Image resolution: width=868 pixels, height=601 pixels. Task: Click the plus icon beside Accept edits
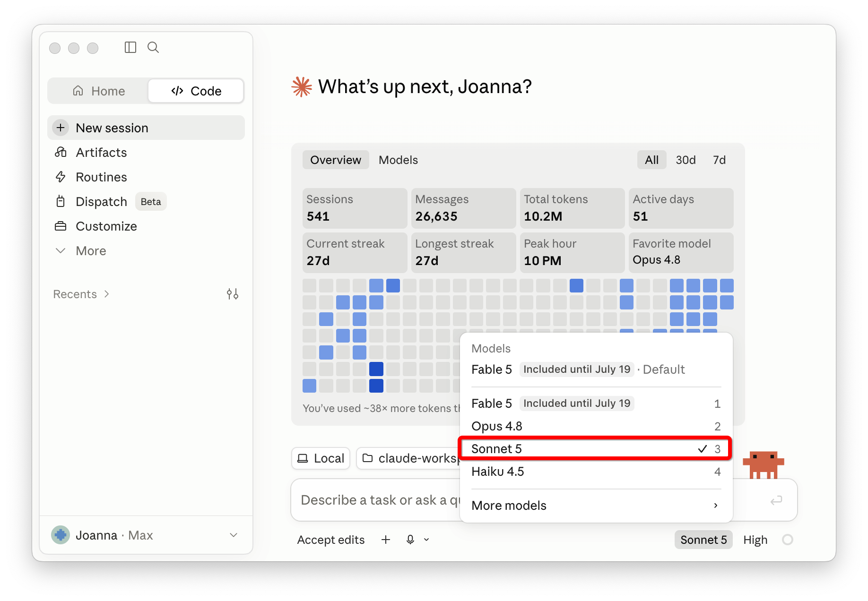coord(386,540)
